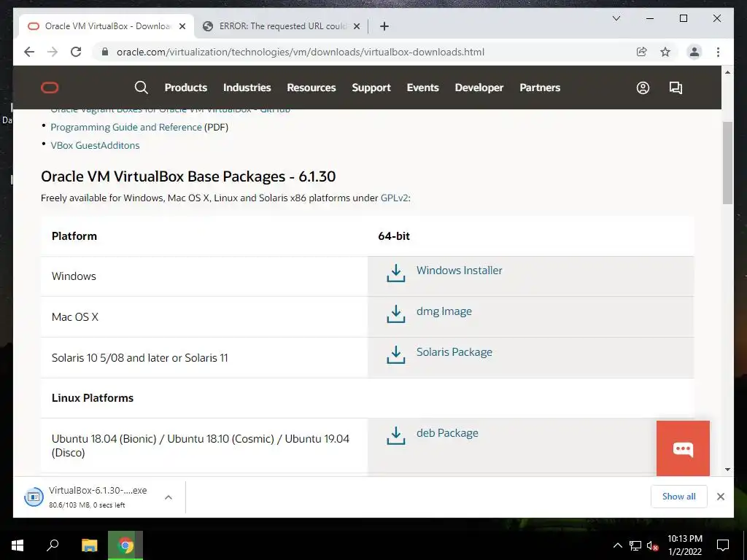Open the contact chat icon in header
This screenshot has height=560, width=747.
tap(676, 87)
